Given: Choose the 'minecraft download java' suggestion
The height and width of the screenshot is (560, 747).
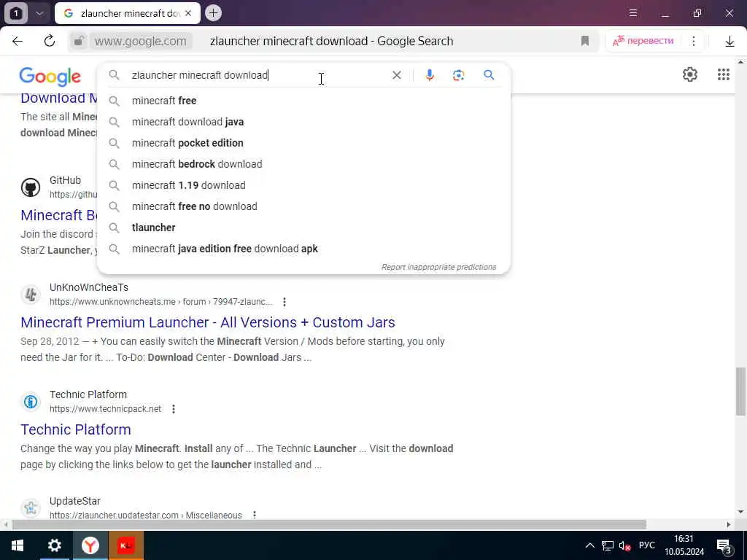Looking at the screenshot, I should 303,122.
